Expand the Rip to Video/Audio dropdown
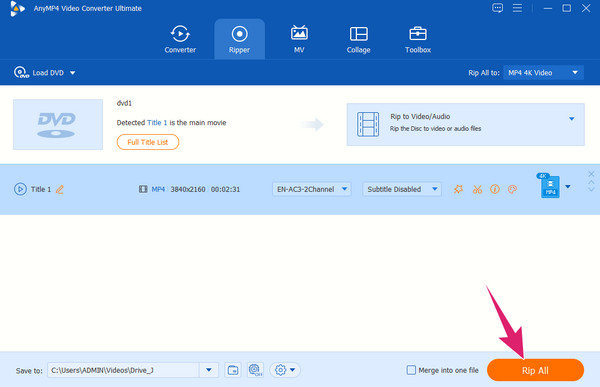Image resolution: width=600 pixels, height=387 pixels. (x=571, y=119)
